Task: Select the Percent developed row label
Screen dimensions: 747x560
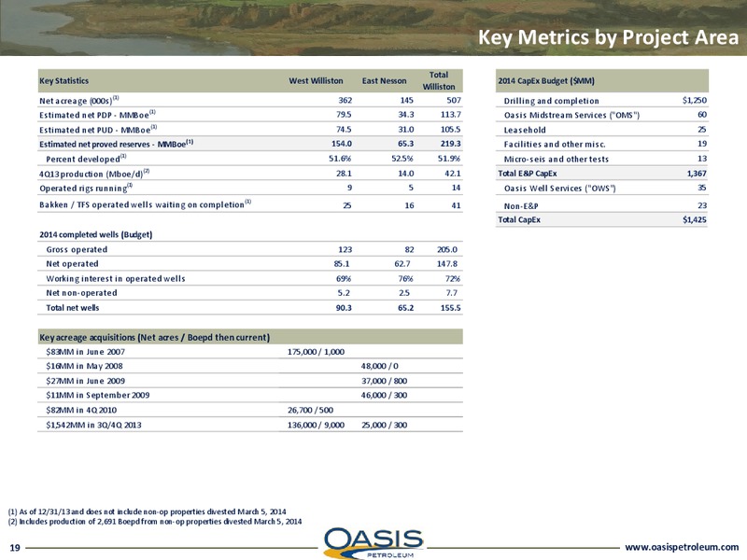Action: click(x=86, y=158)
